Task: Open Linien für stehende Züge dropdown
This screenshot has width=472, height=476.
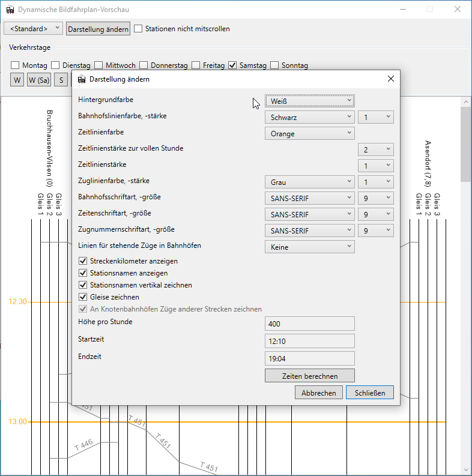Action: point(309,247)
